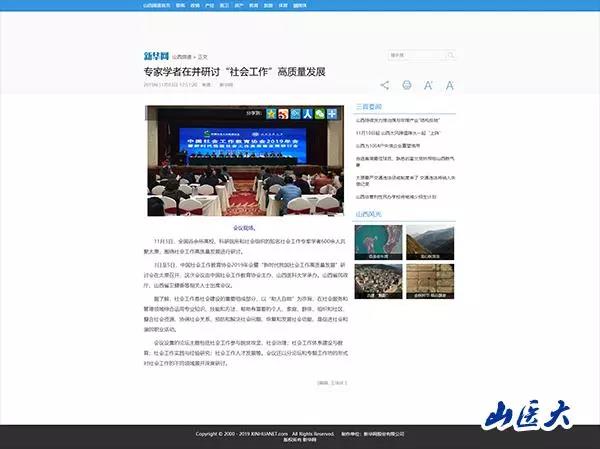Share to WeChat via green icon
The image size is (600, 449).
point(319,113)
